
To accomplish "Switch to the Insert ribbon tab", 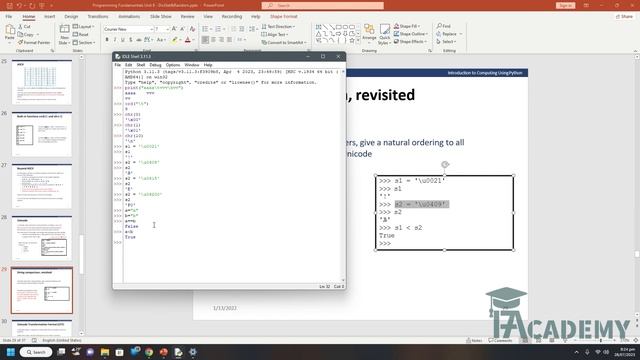I will 49,16.
